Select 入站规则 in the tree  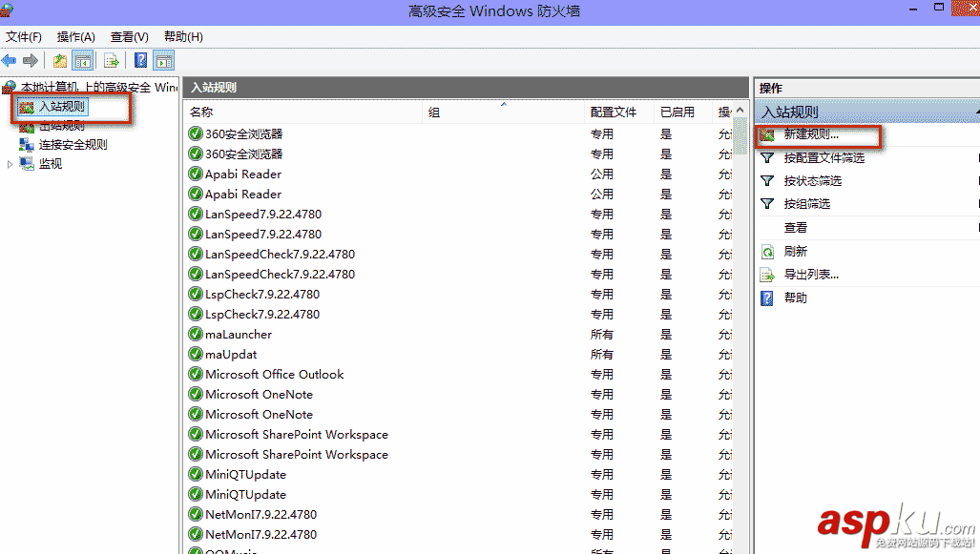(61, 107)
